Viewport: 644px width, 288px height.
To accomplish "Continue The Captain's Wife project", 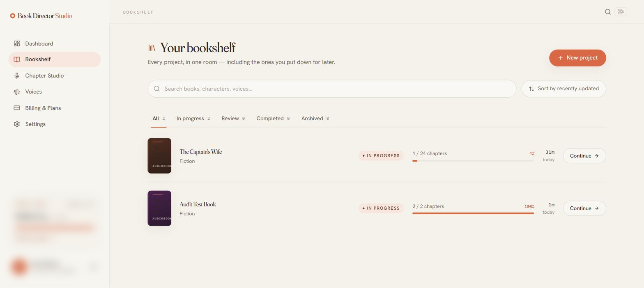I will (584, 156).
